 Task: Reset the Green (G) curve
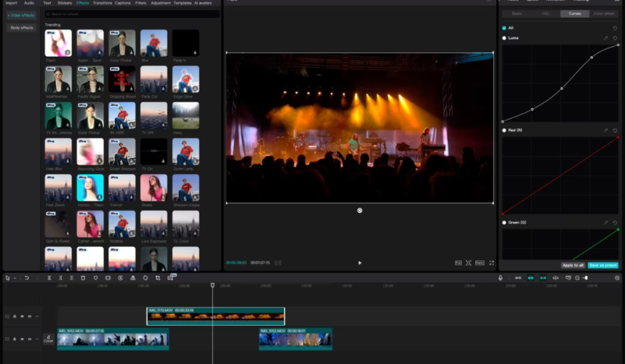pyautogui.click(x=615, y=223)
